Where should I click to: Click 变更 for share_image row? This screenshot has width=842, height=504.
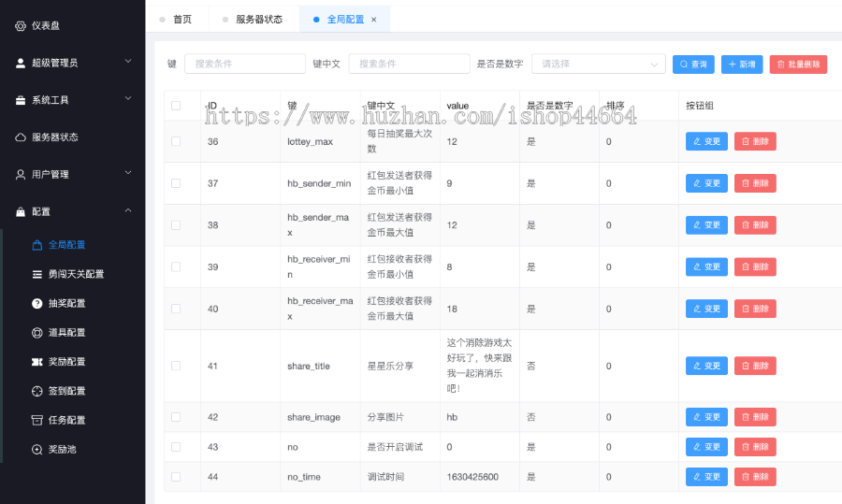click(706, 417)
